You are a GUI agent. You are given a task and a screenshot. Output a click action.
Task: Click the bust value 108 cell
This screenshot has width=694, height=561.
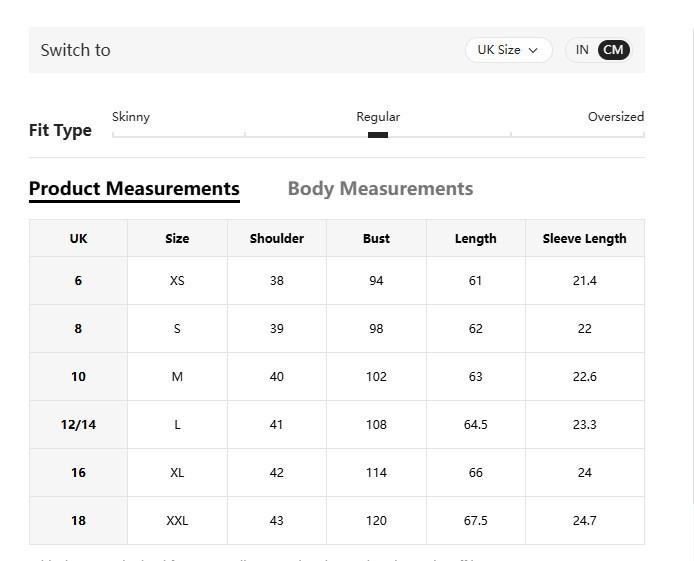[x=376, y=425]
